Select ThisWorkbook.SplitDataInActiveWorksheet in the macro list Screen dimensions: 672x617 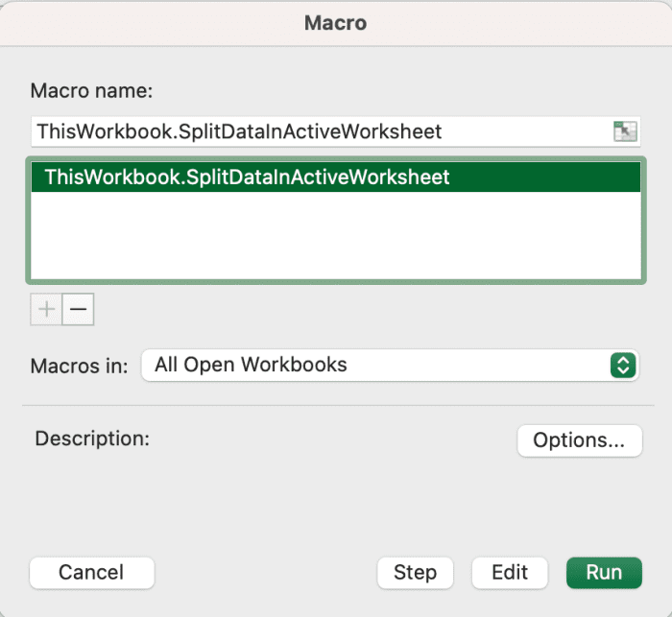336,177
